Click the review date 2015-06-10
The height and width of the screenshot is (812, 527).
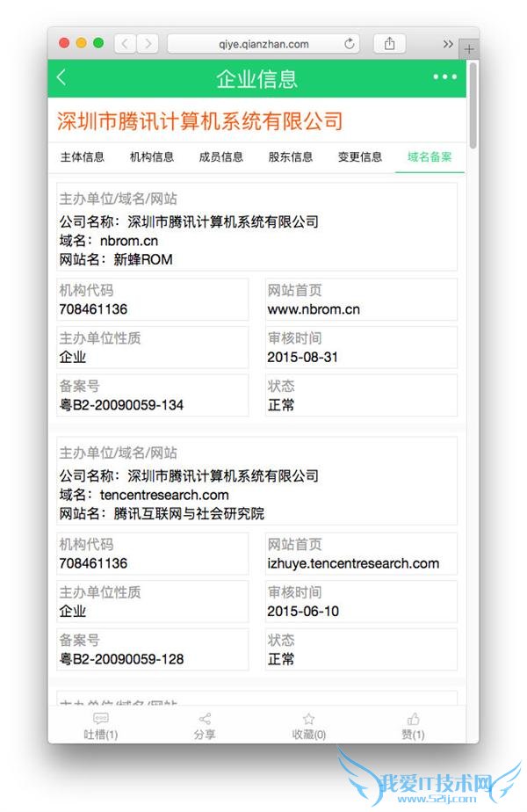point(303,612)
